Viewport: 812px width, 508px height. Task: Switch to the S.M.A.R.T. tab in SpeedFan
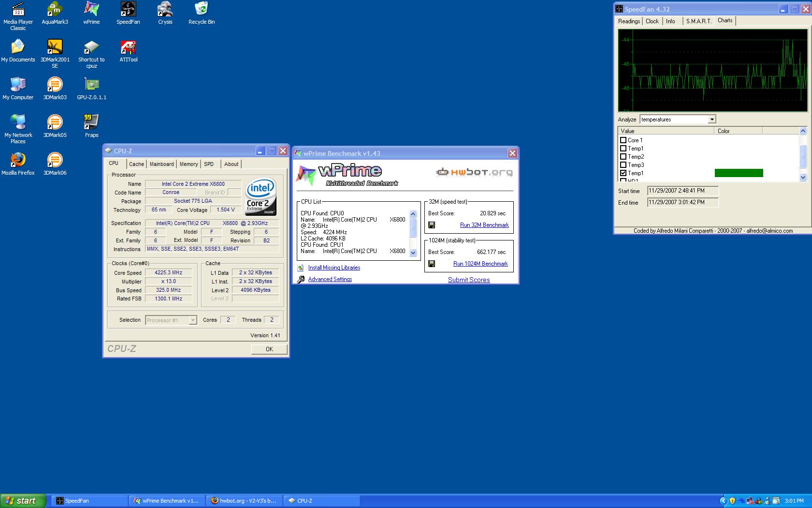(x=698, y=21)
